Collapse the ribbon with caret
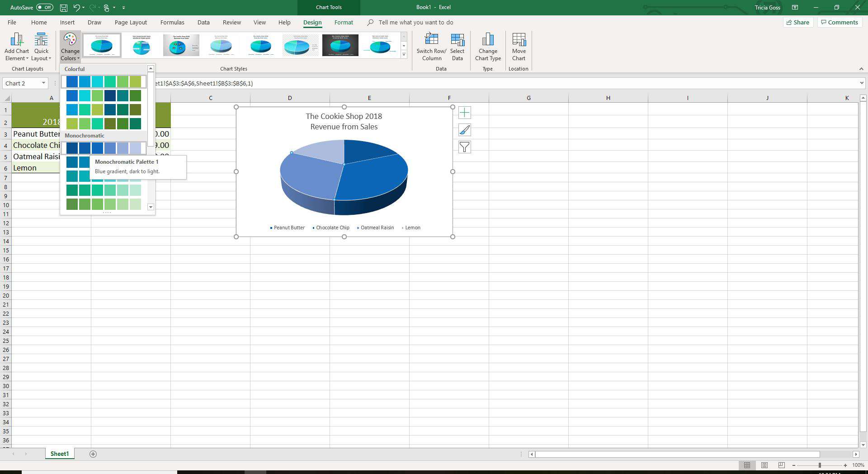The width and height of the screenshot is (868, 474). pos(861,69)
